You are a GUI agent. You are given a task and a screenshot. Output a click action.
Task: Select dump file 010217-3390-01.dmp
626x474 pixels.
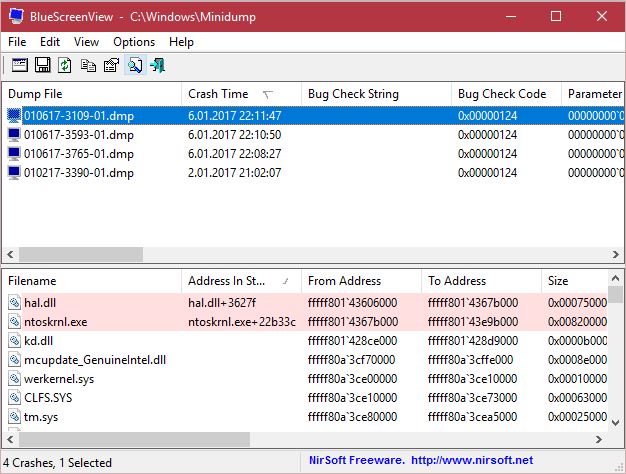[79, 173]
